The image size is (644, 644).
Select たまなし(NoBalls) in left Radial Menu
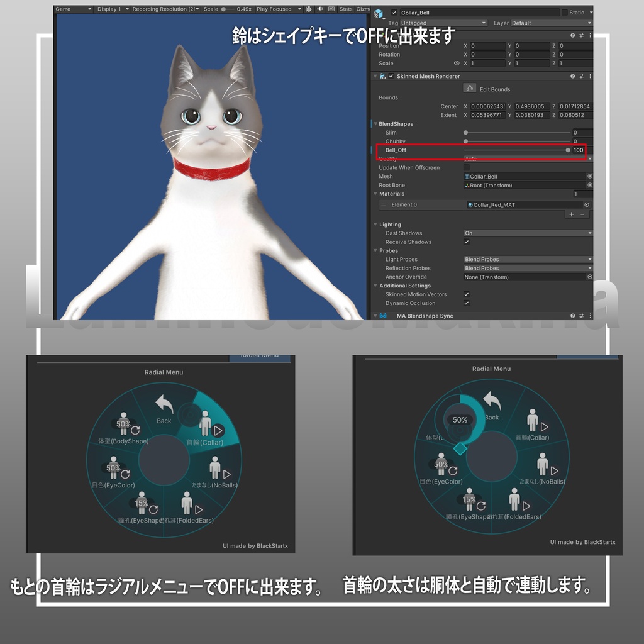[216, 472]
